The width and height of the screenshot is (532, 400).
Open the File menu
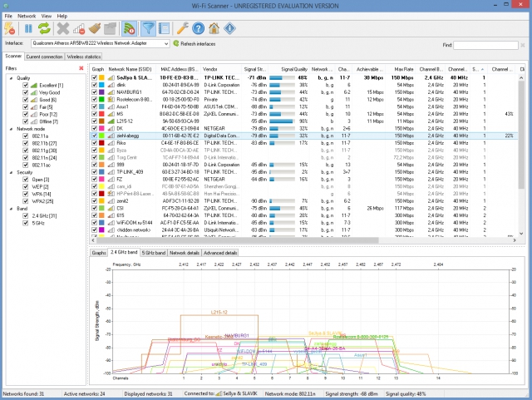coord(8,16)
